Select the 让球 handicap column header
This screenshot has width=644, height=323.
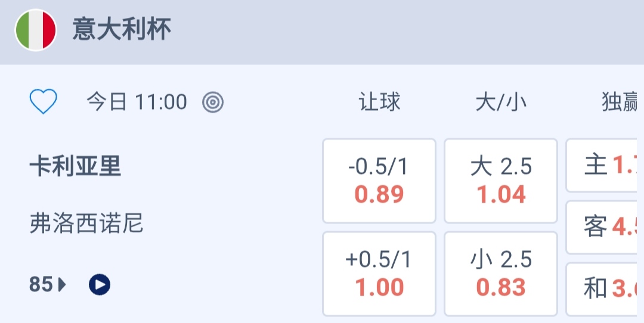[379, 103]
